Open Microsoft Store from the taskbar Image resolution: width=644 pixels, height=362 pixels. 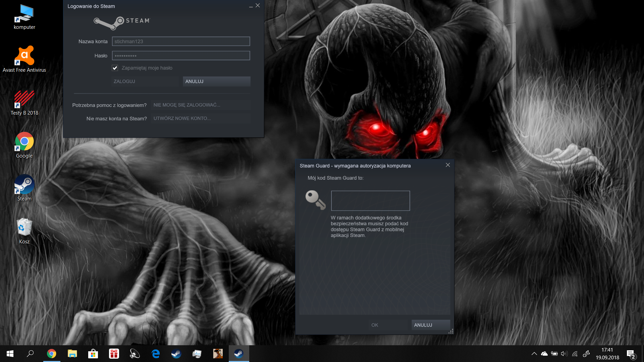pos(93,354)
